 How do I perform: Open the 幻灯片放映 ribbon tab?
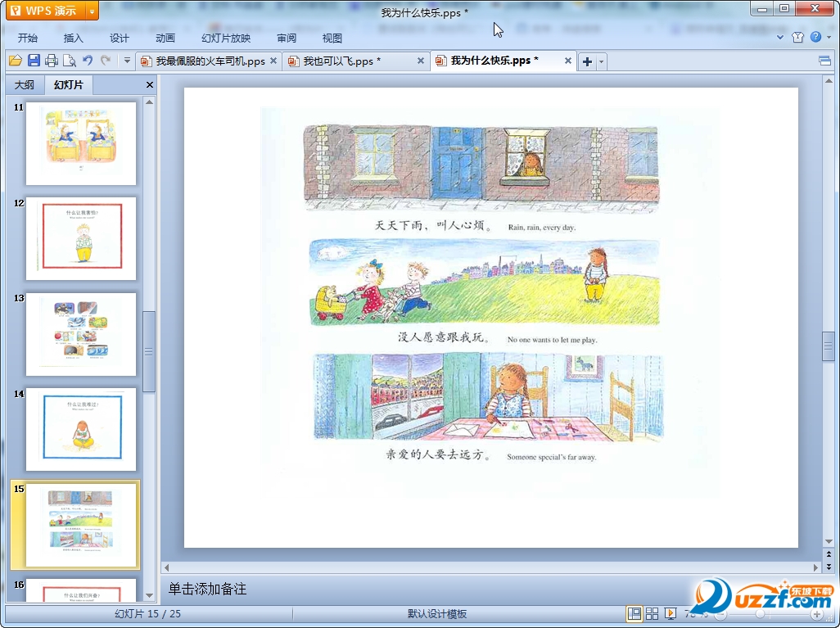coord(225,38)
